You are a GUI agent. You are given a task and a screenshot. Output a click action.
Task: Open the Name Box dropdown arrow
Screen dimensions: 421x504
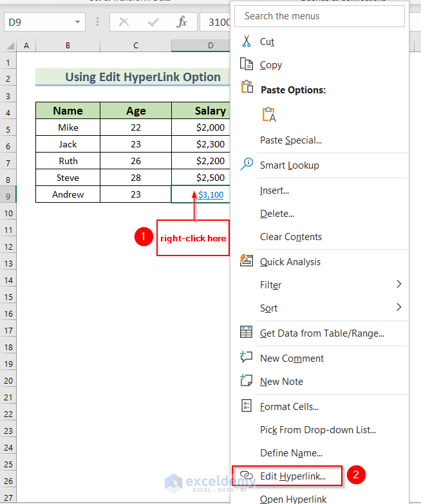click(77, 22)
